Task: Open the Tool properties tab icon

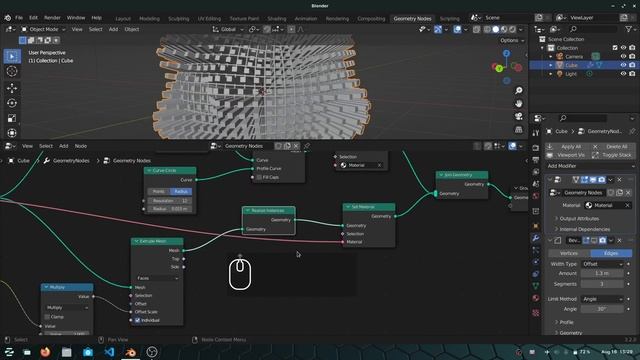Action: pyautogui.click(x=536, y=133)
